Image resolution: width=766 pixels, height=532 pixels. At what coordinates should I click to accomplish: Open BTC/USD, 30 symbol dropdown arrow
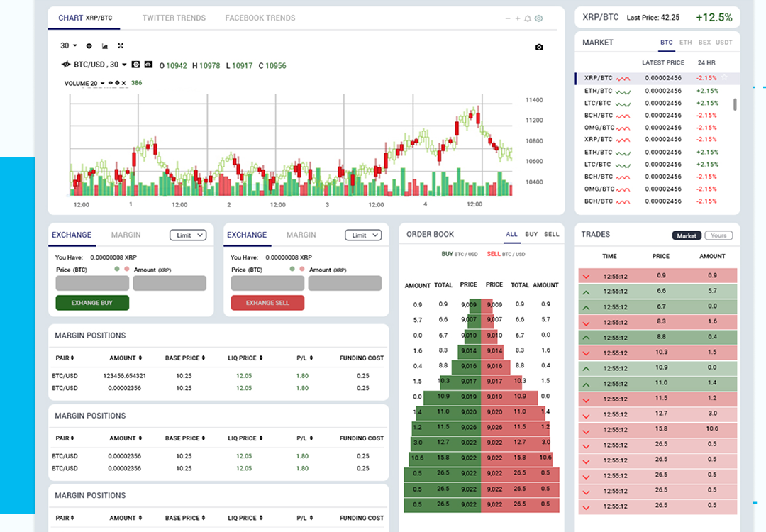coord(124,65)
